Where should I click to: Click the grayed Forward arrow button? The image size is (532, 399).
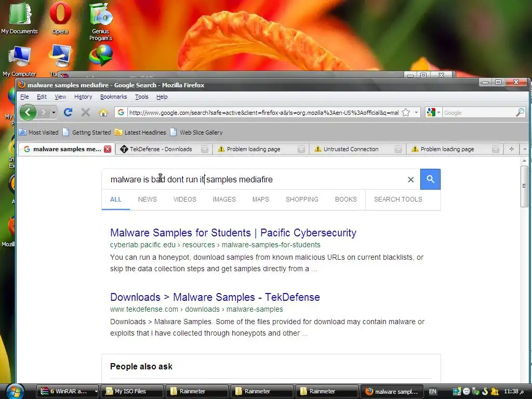coord(43,112)
